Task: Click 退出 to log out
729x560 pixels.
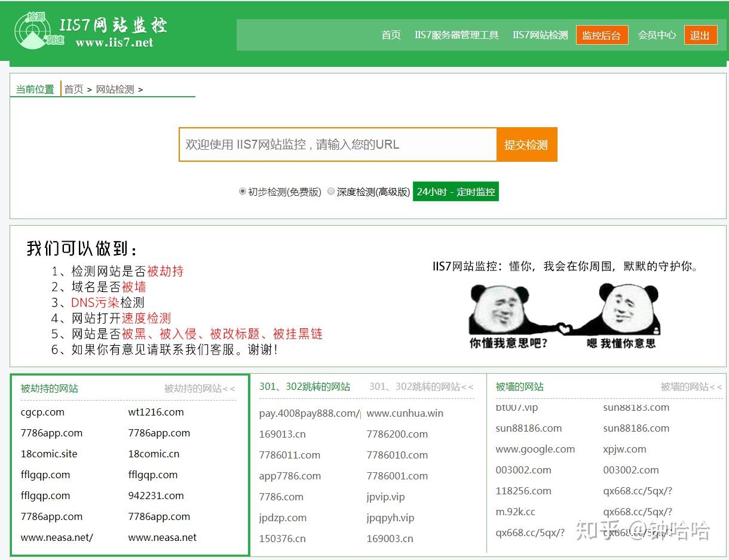Action: point(700,35)
